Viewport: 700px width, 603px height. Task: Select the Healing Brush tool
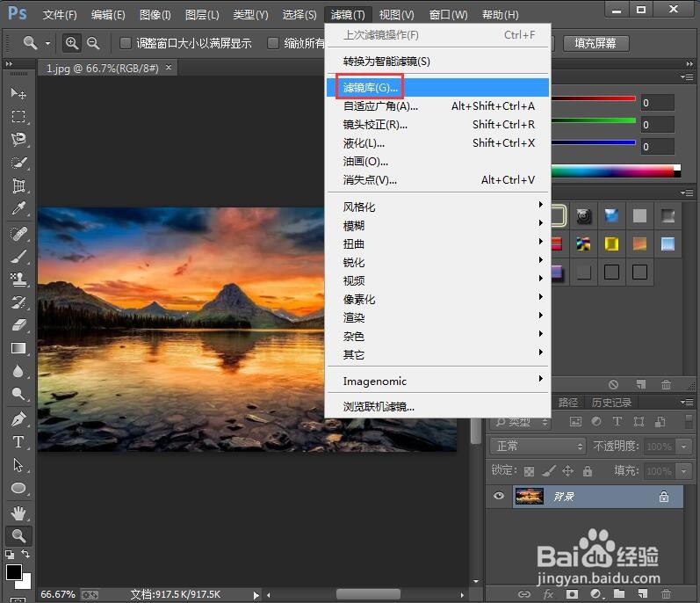coord(18,233)
